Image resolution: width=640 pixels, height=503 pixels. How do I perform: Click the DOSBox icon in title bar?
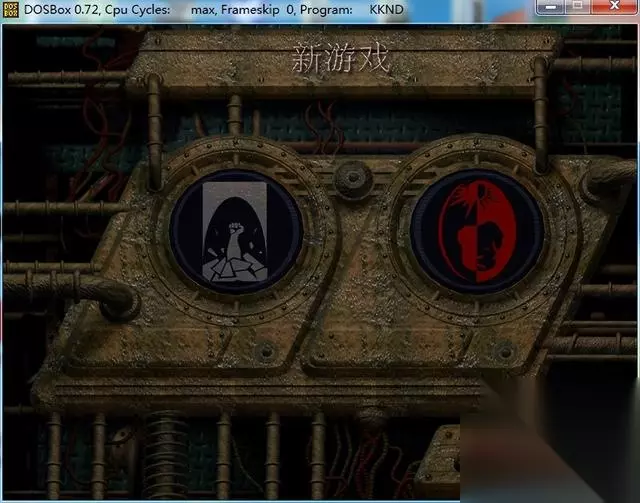(11, 9)
